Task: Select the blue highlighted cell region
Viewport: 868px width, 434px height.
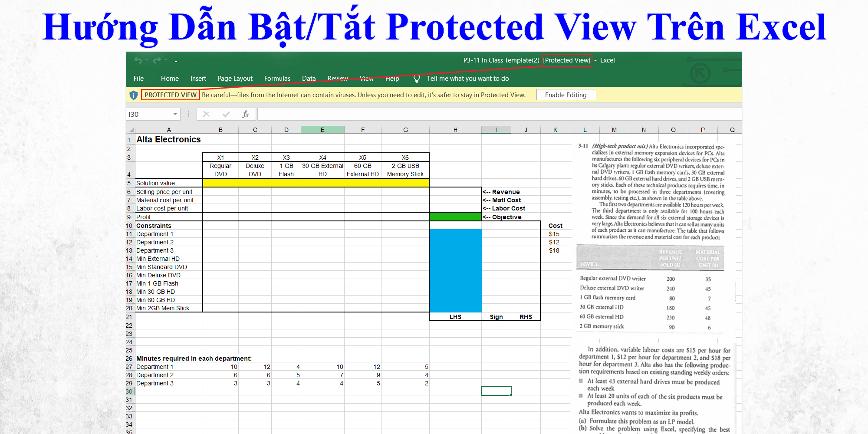Action: pyautogui.click(x=455, y=269)
